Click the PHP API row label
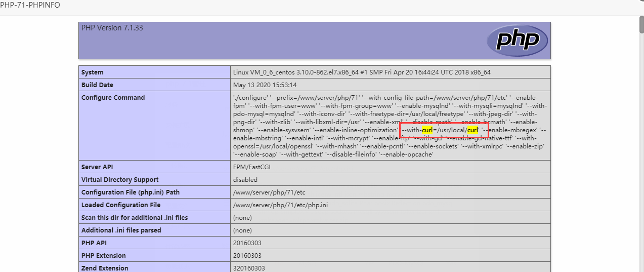This screenshot has width=644, height=272. pyautogui.click(x=95, y=243)
